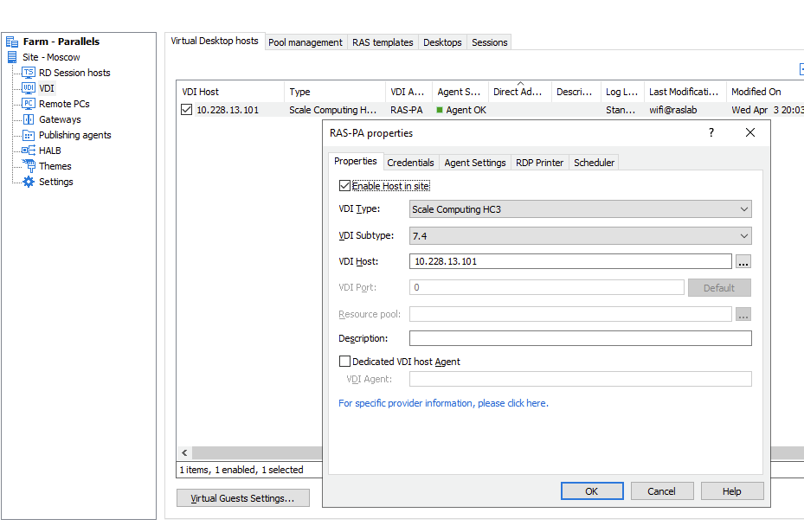Click the Settings gear icon
This screenshot has height=532, width=804.
point(29,182)
